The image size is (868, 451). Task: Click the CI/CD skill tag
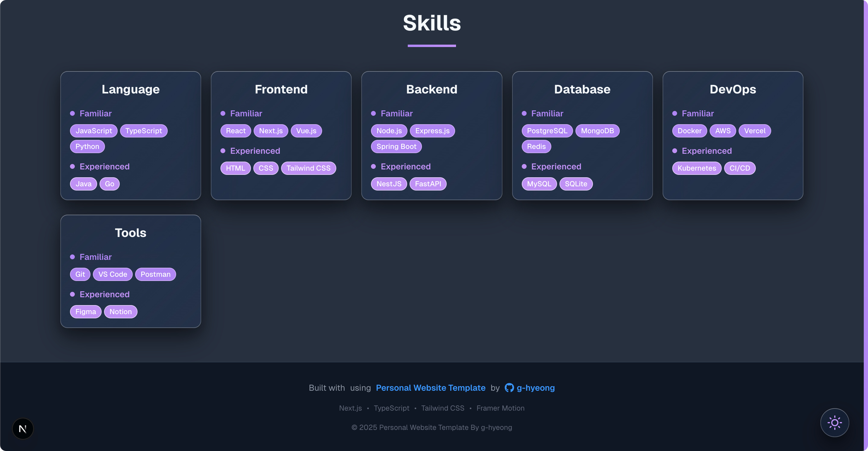coord(740,168)
